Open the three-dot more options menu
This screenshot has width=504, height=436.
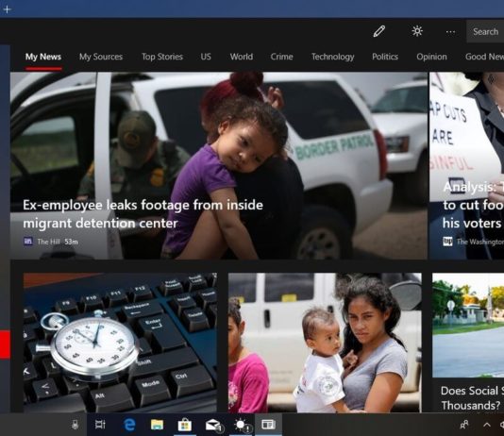(450, 32)
